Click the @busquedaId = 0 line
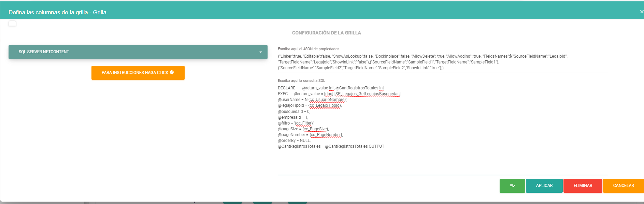644x204 pixels. tap(294, 112)
